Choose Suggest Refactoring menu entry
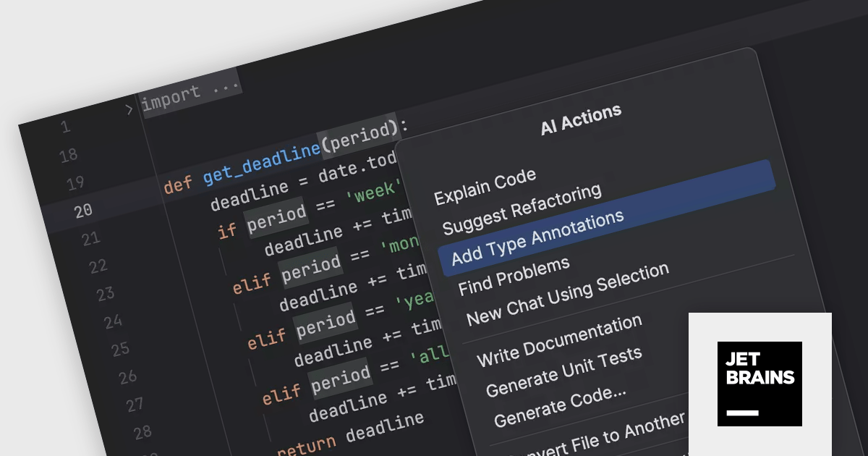 (522, 208)
